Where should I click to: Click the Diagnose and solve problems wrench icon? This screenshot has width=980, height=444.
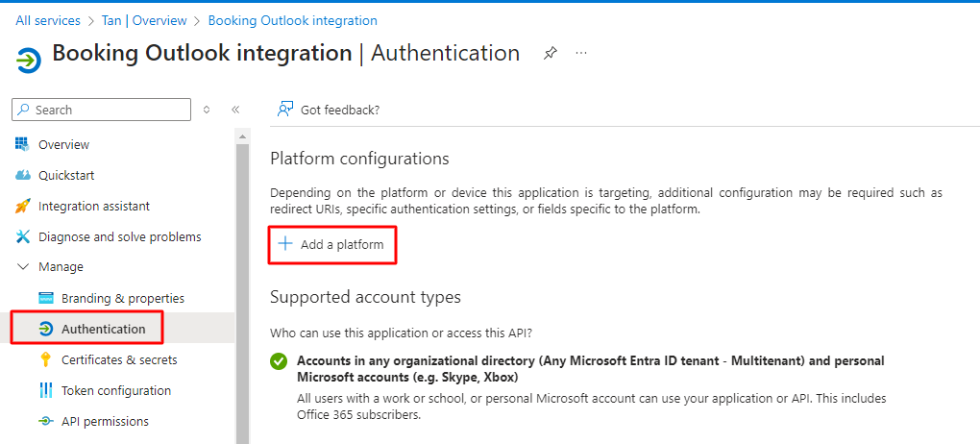(22, 237)
